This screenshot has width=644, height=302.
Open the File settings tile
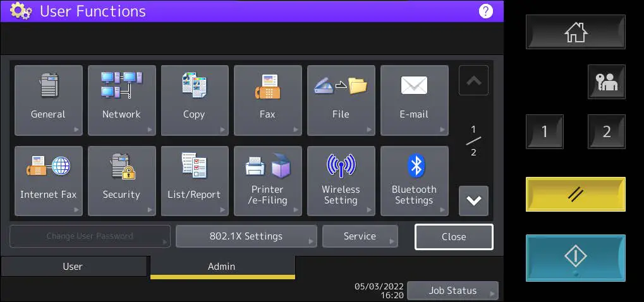341,100
